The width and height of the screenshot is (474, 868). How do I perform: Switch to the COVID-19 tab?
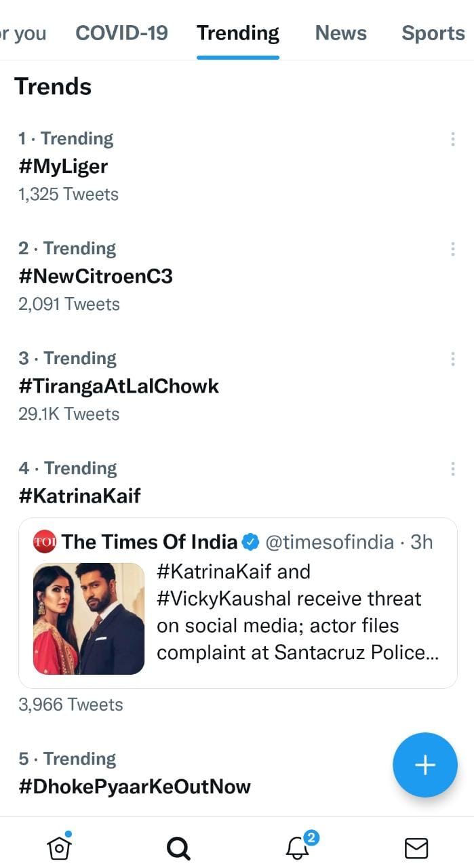[x=121, y=33]
